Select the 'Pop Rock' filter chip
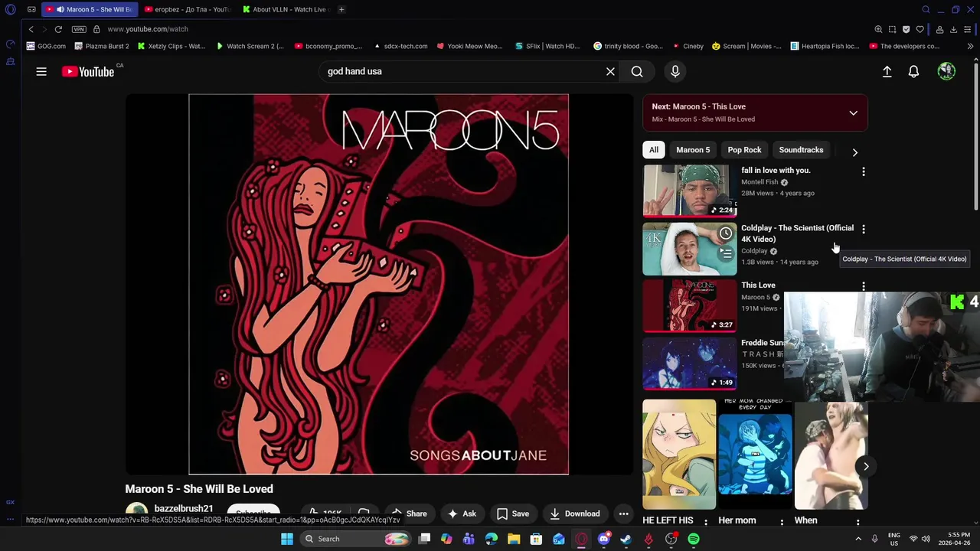 click(744, 150)
